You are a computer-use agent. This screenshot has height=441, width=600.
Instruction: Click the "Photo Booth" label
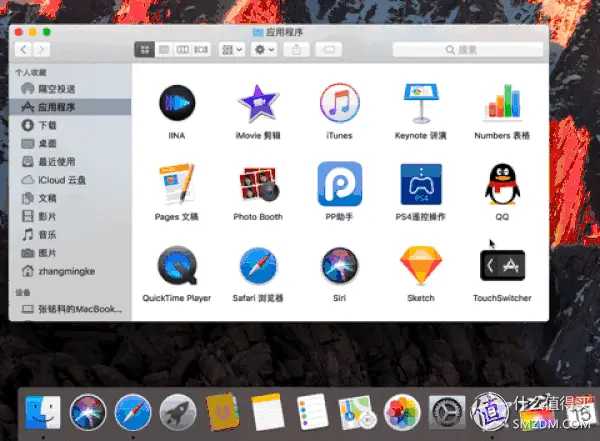(258, 217)
